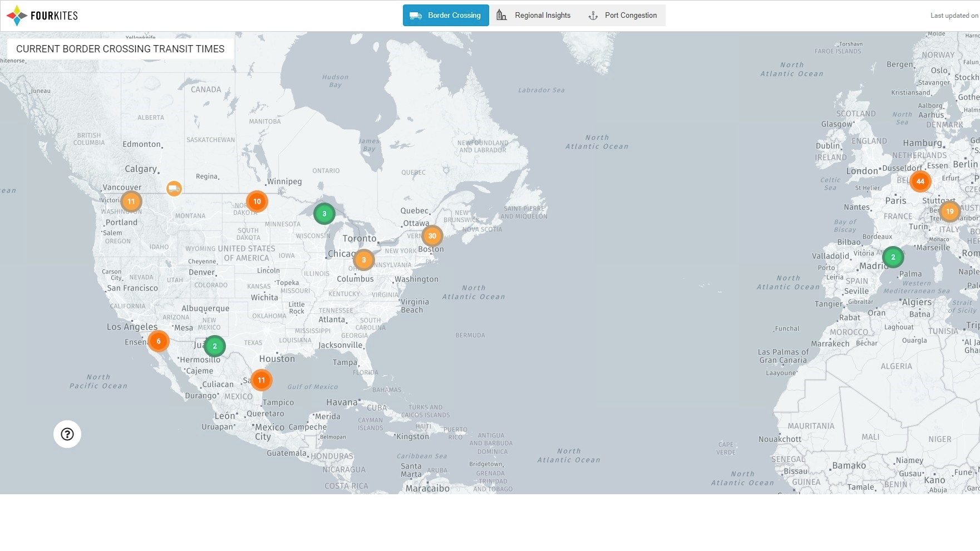Open the help question mark button
Viewport: 980px width, 551px height.
(x=67, y=434)
